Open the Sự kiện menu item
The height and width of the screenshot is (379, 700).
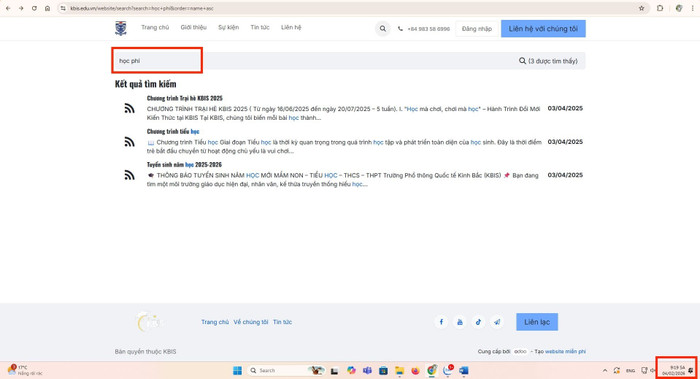[228, 27]
